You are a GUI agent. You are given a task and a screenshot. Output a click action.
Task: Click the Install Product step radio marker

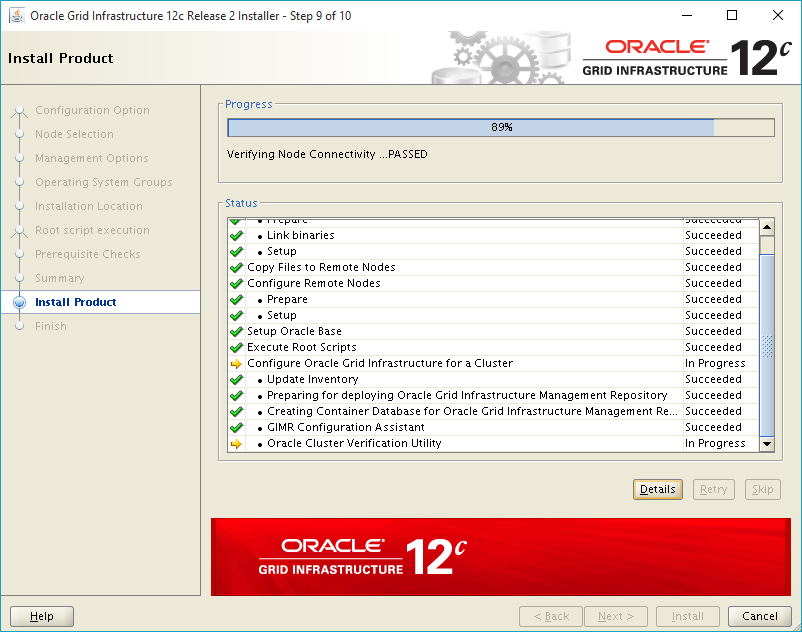pyautogui.click(x=19, y=302)
